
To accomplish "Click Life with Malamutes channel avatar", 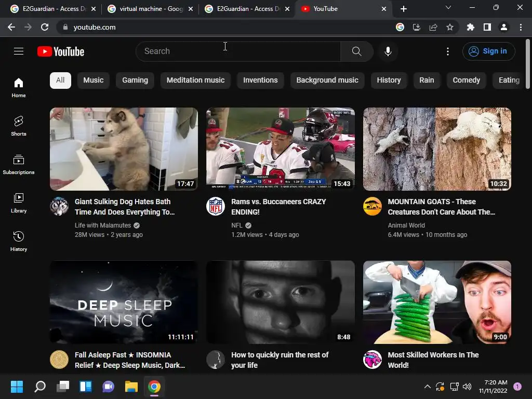I will coord(59,206).
